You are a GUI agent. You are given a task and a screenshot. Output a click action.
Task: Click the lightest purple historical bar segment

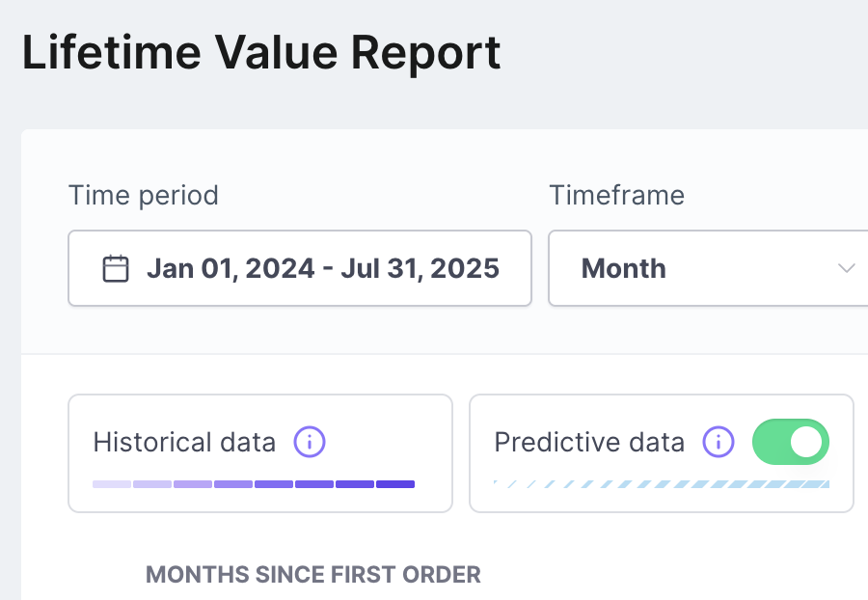(x=112, y=484)
